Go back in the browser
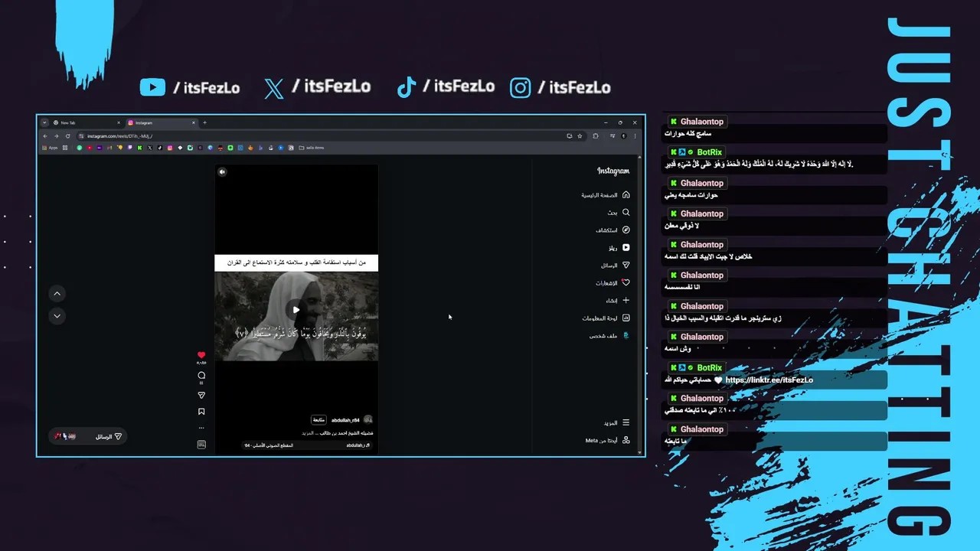 coord(45,136)
